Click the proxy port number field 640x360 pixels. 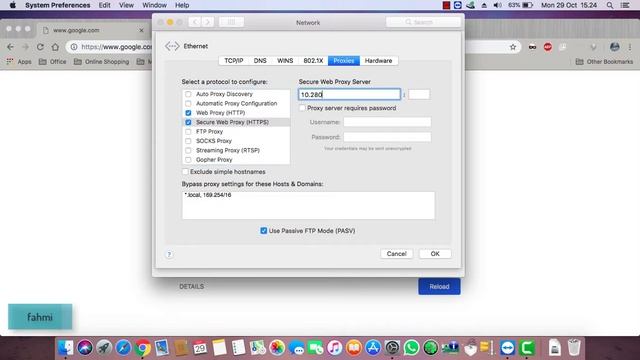(x=419, y=95)
